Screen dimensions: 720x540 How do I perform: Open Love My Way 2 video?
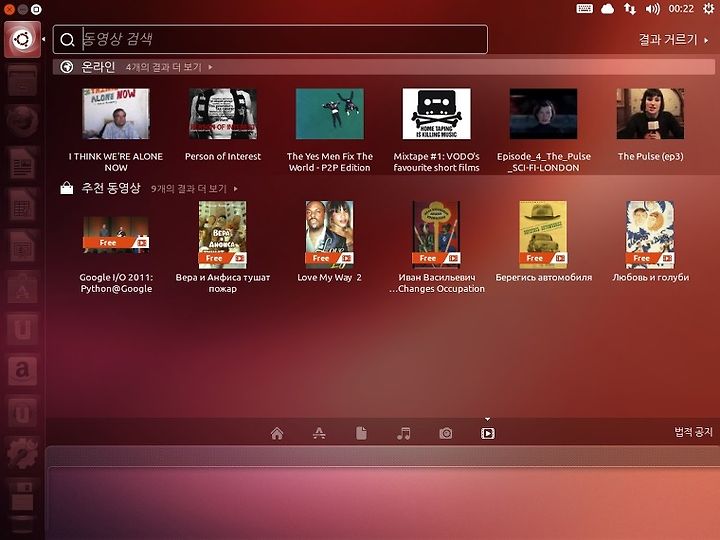330,242
